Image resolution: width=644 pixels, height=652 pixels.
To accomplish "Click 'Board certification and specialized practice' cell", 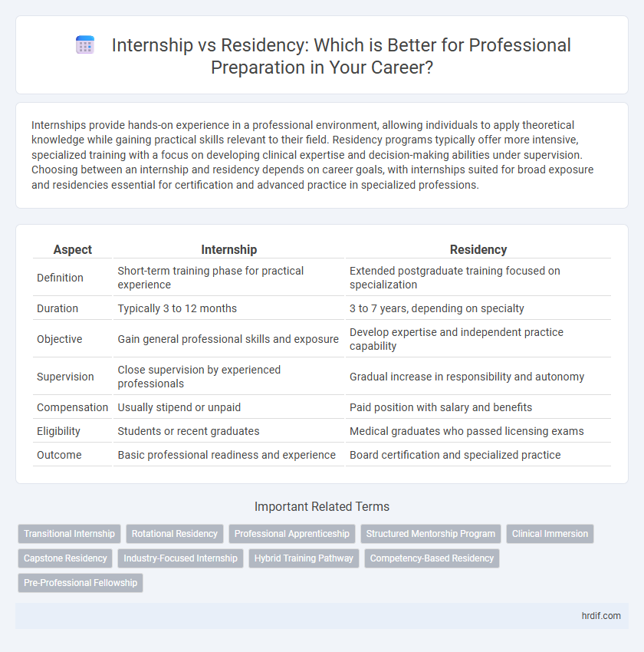I will click(478, 455).
